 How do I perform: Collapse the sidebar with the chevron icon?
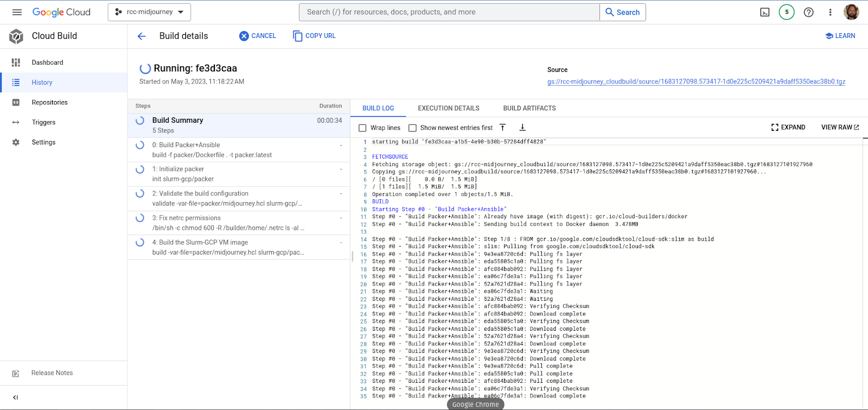click(x=15, y=398)
